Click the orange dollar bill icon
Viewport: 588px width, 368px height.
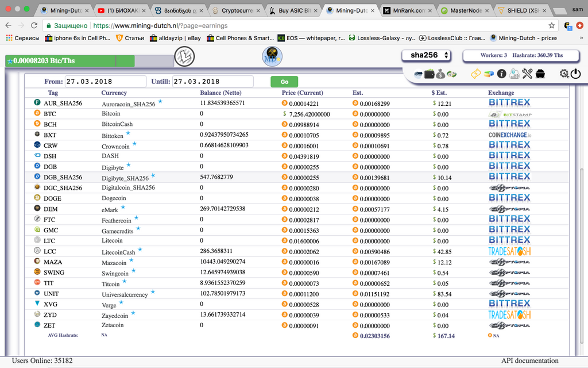[x=475, y=74]
